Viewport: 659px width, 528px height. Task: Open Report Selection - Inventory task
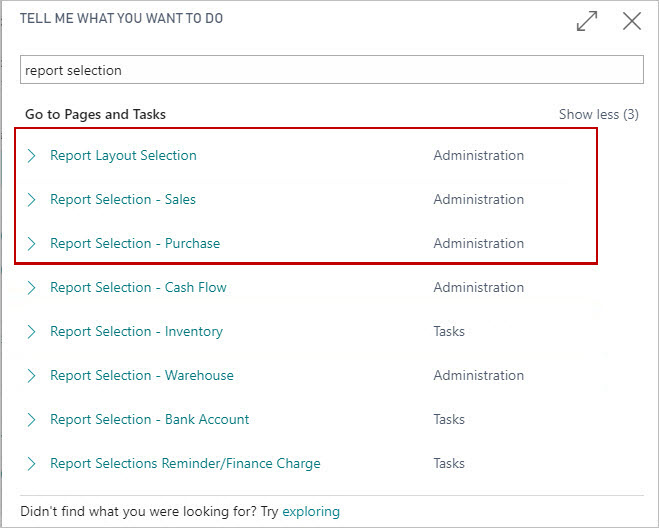point(136,331)
